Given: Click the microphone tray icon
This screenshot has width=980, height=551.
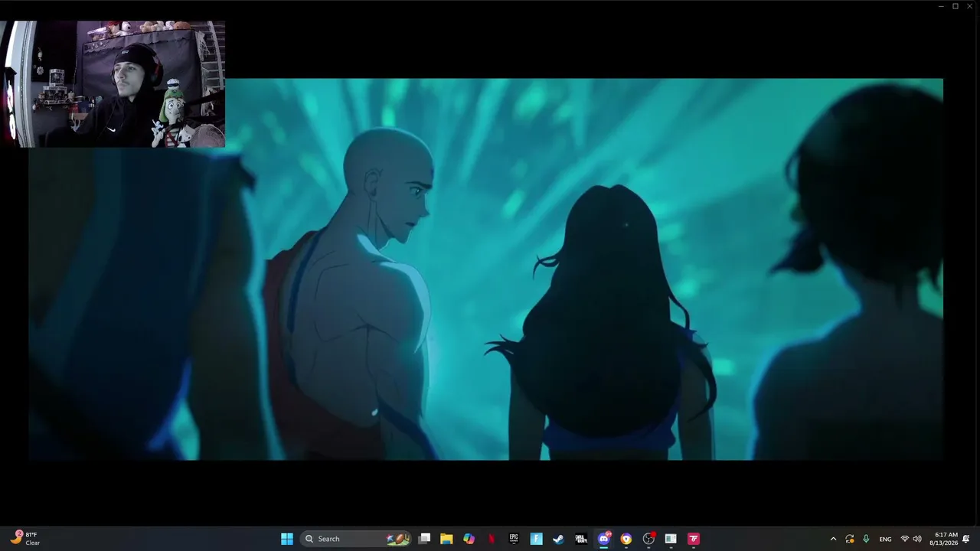Looking at the screenshot, I should click(866, 539).
